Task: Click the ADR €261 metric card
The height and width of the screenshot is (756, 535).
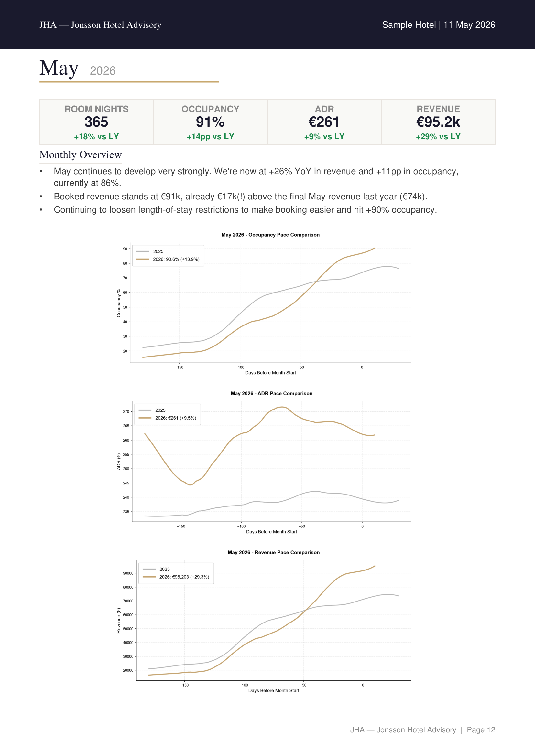Action: (x=324, y=122)
